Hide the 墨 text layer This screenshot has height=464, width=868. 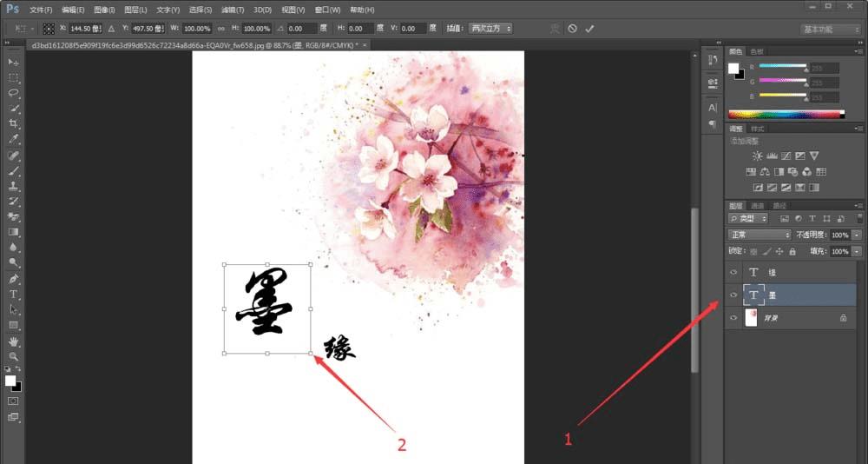[733, 295]
